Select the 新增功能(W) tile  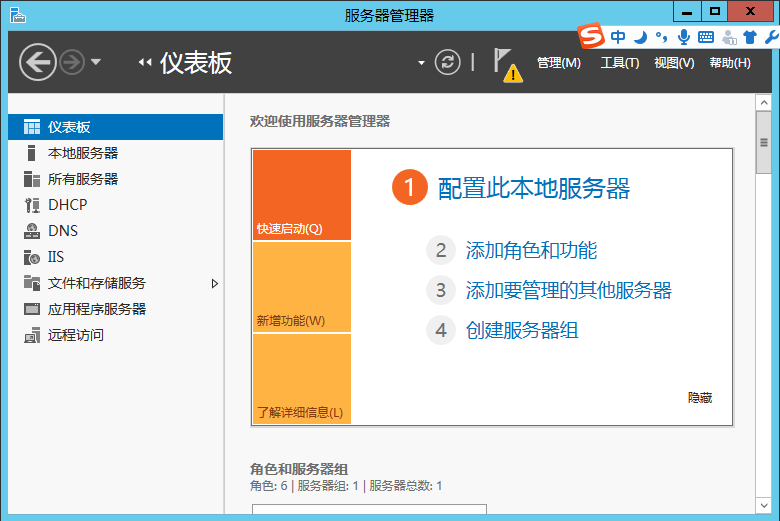coord(302,287)
